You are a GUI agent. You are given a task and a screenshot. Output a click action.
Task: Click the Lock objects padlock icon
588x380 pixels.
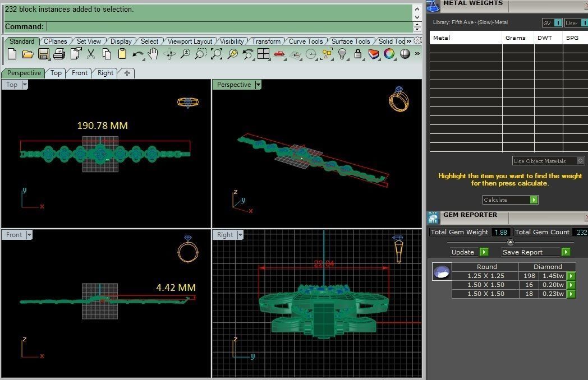[x=358, y=54]
